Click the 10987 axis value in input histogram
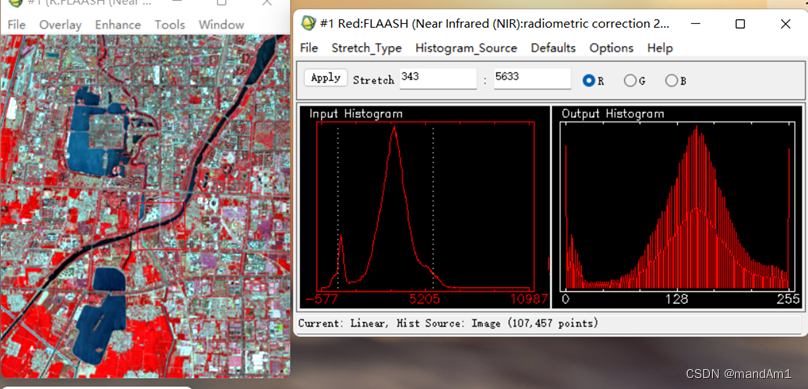Screen dimensions: 808x389 pyautogui.click(x=529, y=299)
